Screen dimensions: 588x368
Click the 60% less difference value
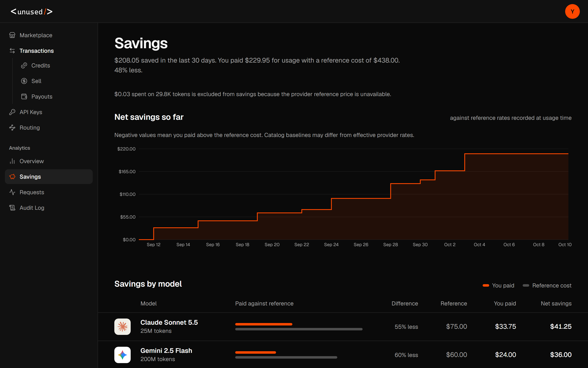tap(406, 355)
